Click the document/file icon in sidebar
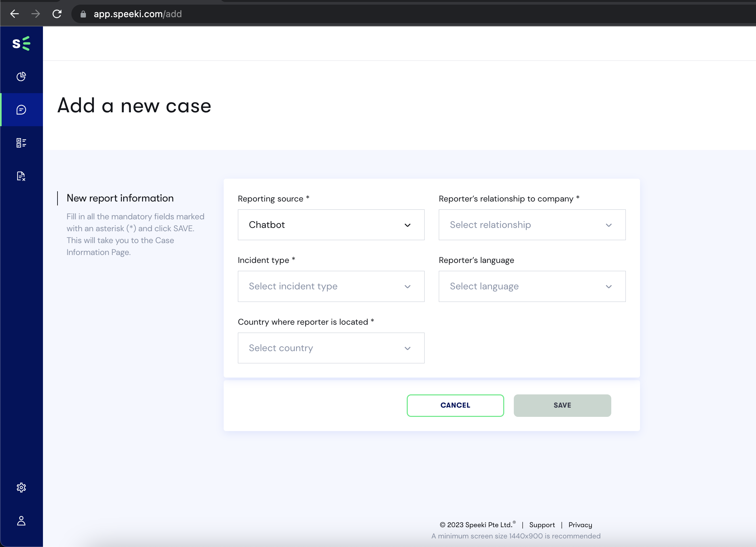 (x=21, y=175)
